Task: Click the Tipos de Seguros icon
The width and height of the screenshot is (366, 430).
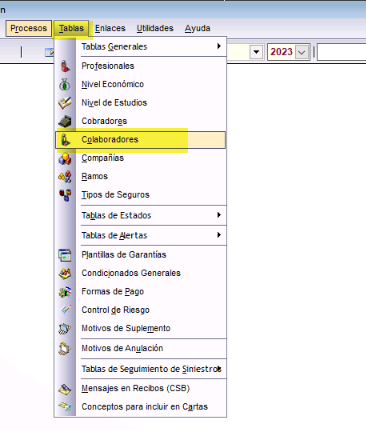Action: click(65, 195)
